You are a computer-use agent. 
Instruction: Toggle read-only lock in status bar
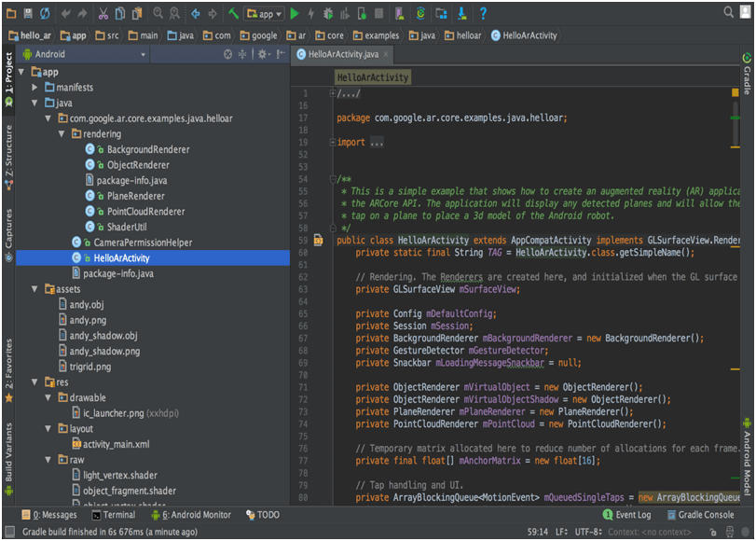pyautogui.click(x=713, y=532)
